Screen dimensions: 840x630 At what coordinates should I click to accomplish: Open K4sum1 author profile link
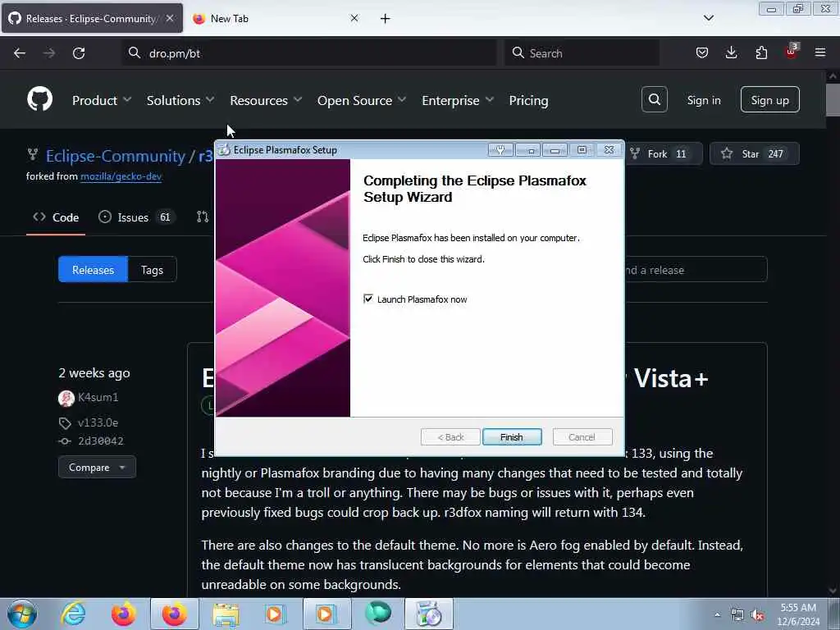pos(98,397)
